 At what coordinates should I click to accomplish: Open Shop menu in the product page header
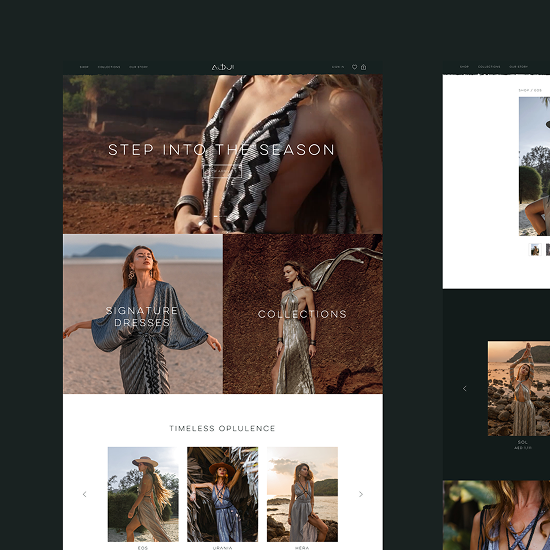coord(464,67)
